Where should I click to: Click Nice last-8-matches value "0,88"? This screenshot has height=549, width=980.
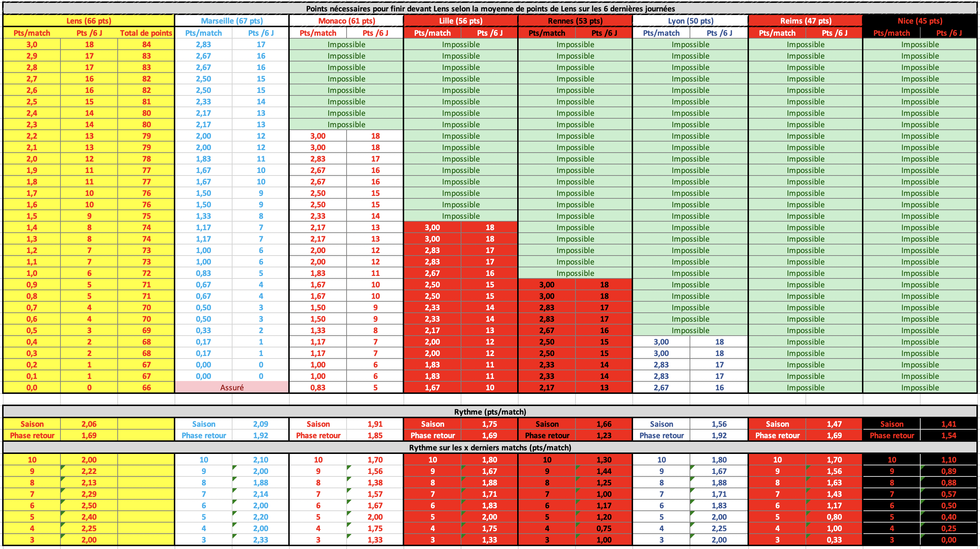(949, 483)
